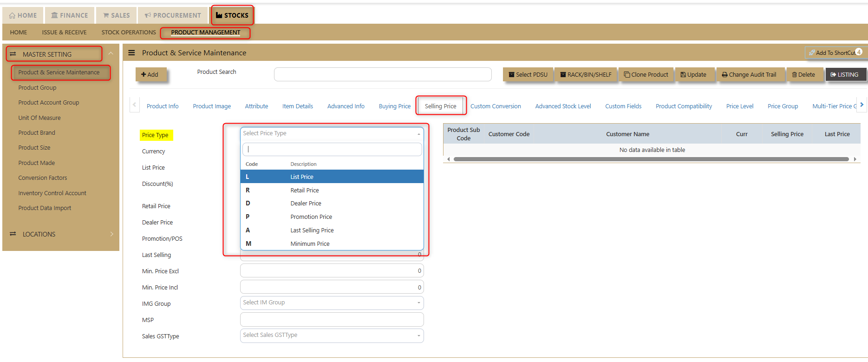The image size is (868, 362).
Task: Click Select PDSU button
Action: 529,74
